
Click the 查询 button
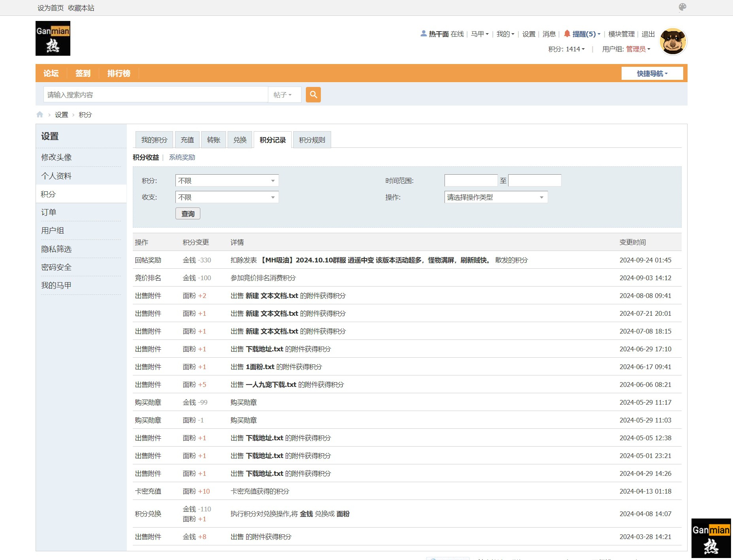pyautogui.click(x=188, y=214)
